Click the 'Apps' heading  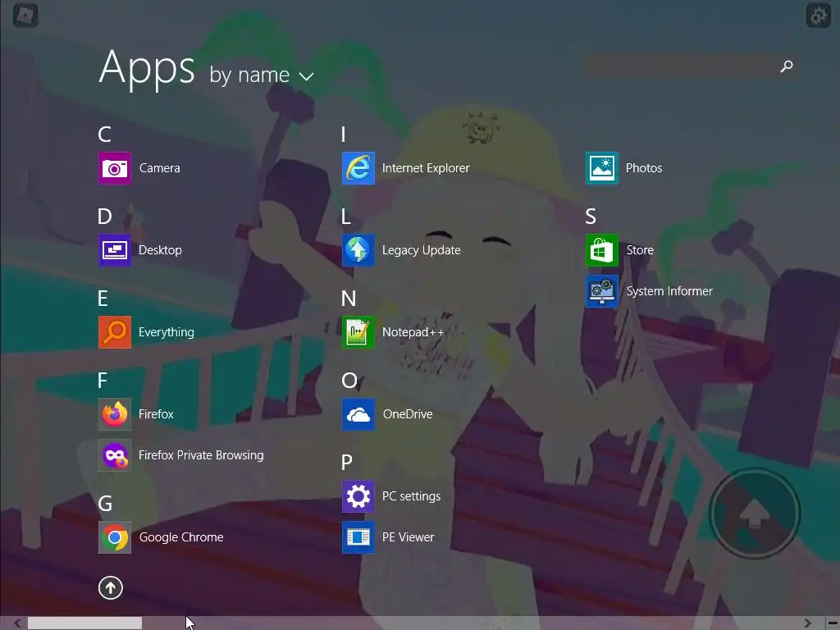tap(147, 69)
